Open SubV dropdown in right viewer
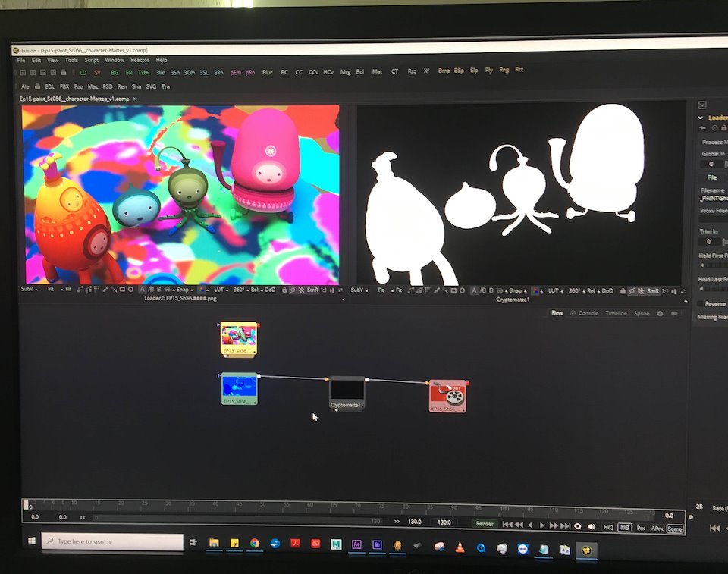This screenshot has width=728, height=574. [x=359, y=290]
